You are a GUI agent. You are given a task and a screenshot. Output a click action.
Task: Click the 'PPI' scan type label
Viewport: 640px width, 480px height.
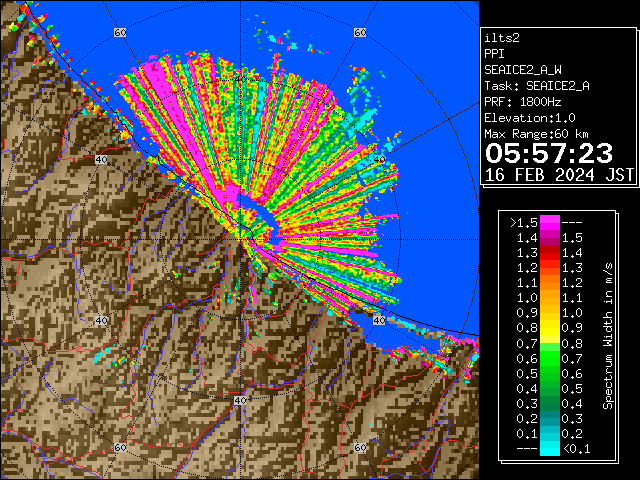click(x=494, y=54)
